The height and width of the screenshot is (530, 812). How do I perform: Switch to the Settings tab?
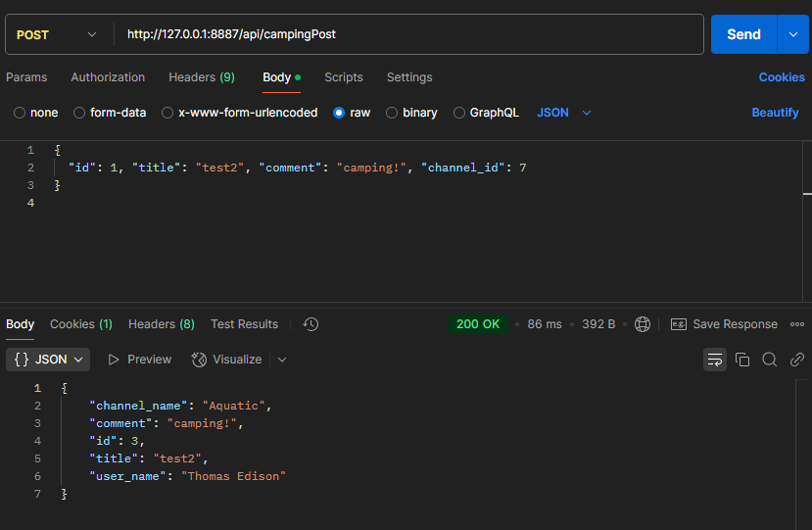409,77
